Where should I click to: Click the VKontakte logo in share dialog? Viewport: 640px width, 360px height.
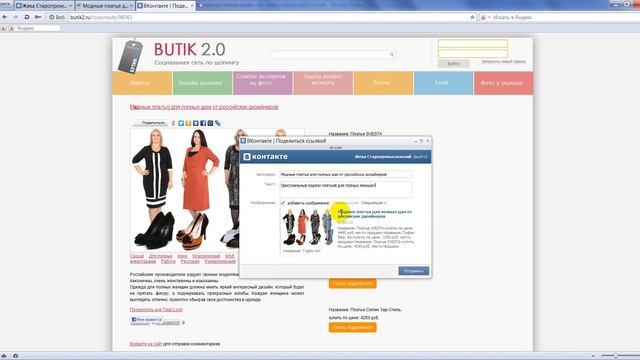[265, 157]
